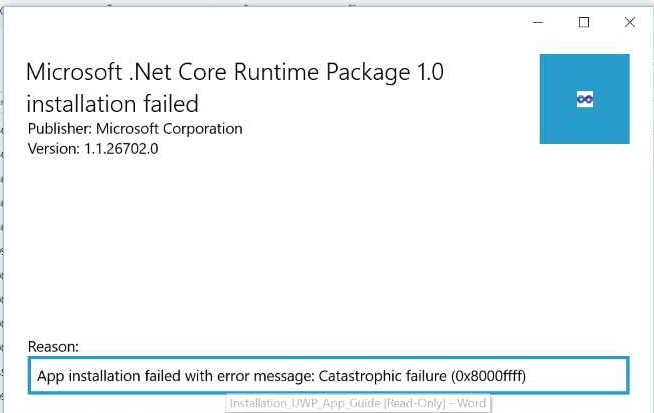Screen dimensions: 654x413
Task: Click the "Microsoft .Net Core Runtime Package 1.0" heading
Action: tap(234, 73)
